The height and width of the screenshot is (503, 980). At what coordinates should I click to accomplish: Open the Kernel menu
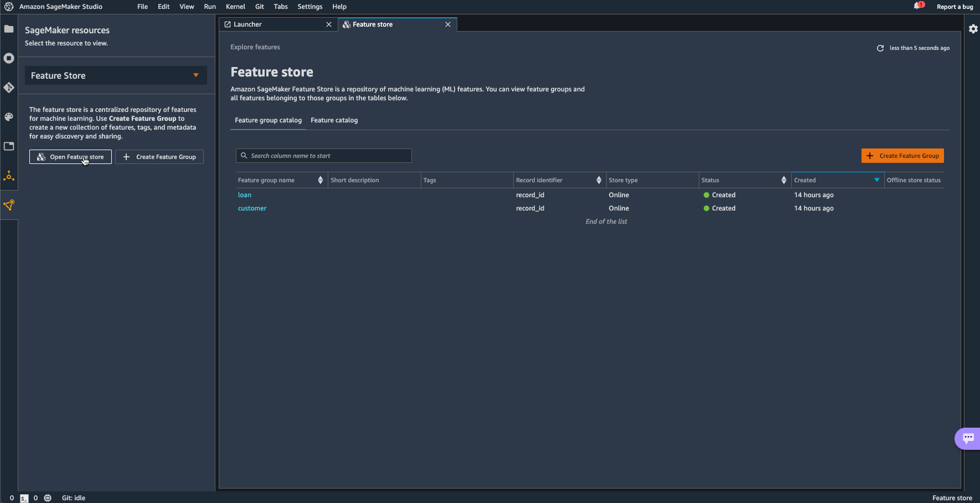[235, 7]
